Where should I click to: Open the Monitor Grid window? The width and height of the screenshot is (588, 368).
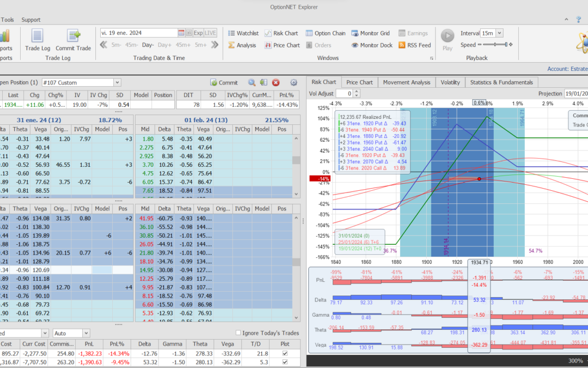371,33
